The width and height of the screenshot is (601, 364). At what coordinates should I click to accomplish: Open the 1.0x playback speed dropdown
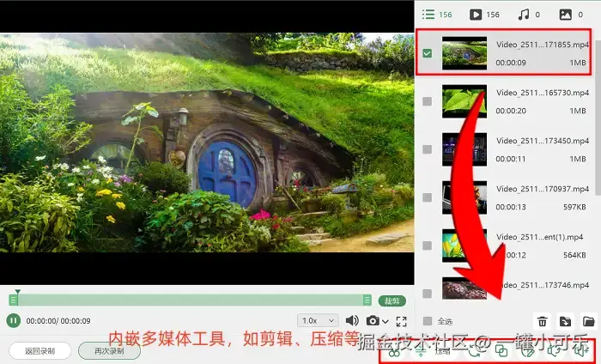click(318, 320)
